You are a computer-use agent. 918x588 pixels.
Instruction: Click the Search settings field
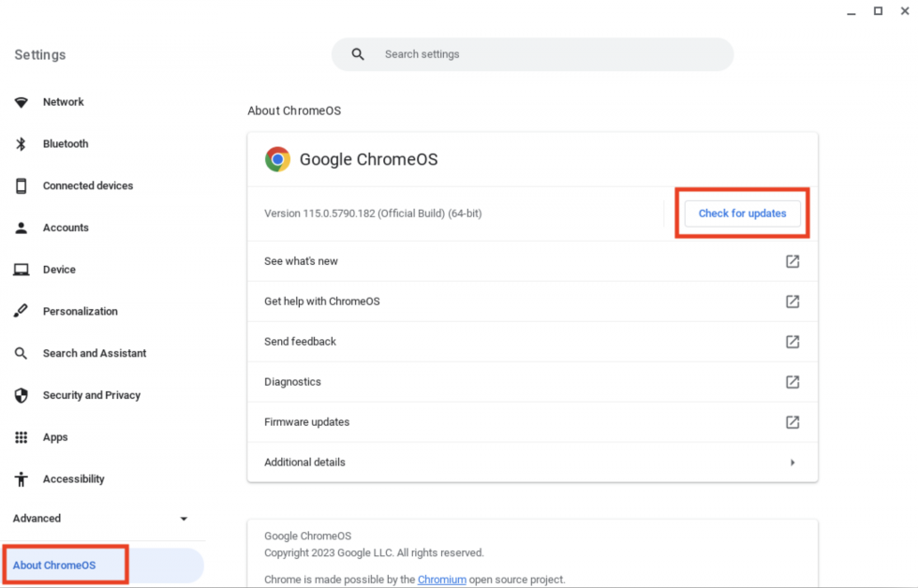[532, 54]
